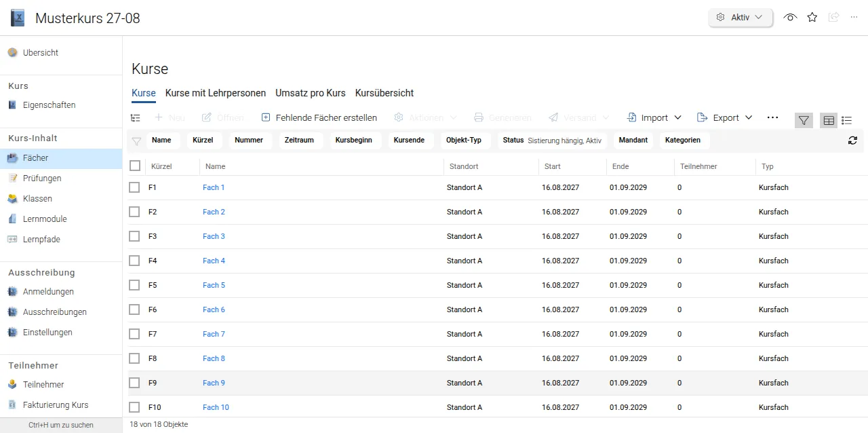868x433 pixels.
Task: Tick the select-all header checkbox
Action: pyautogui.click(x=134, y=166)
